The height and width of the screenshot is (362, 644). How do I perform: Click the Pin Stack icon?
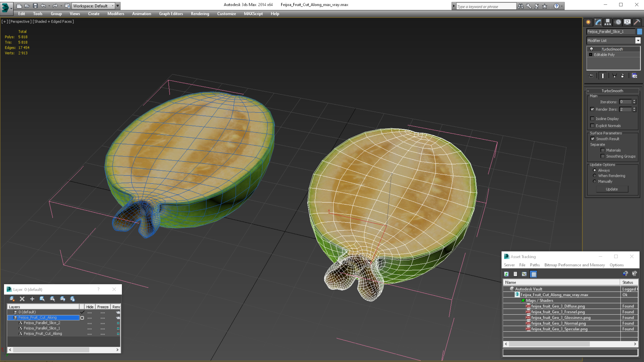tap(591, 76)
